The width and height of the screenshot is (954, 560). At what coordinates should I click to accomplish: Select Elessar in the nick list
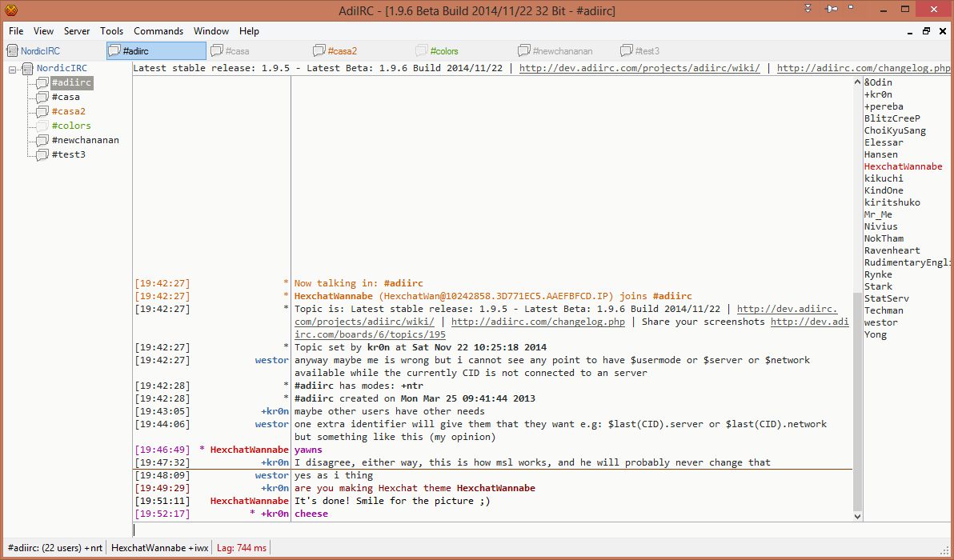click(x=884, y=142)
